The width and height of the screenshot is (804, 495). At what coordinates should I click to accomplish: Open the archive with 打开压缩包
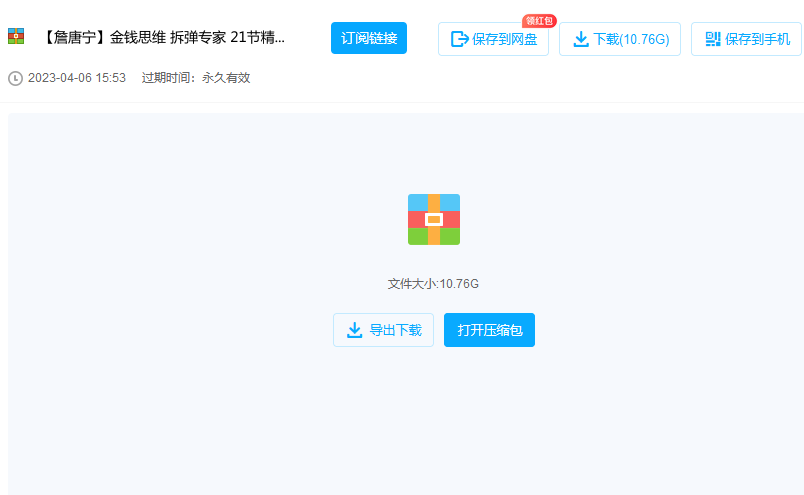pyautogui.click(x=489, y=330)
